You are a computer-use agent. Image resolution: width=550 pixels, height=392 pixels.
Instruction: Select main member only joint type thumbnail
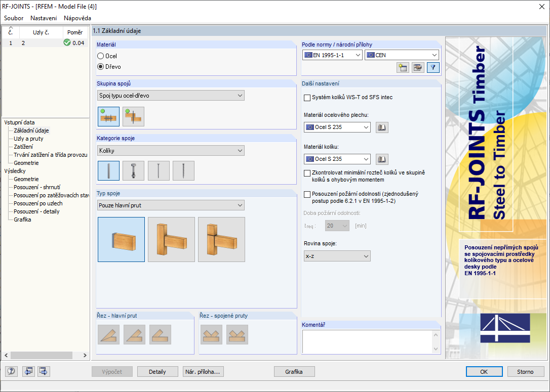pos(122,240)
